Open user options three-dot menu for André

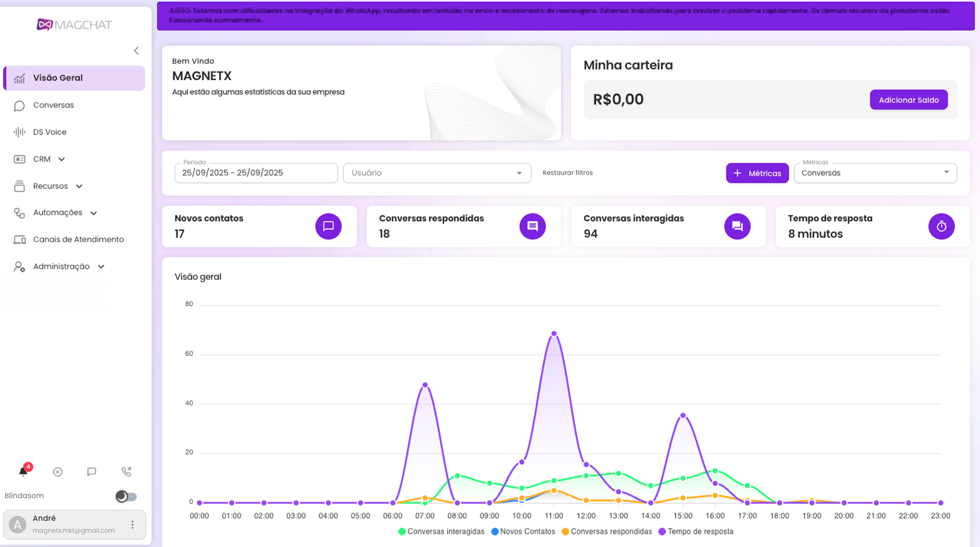coord(132,524)
